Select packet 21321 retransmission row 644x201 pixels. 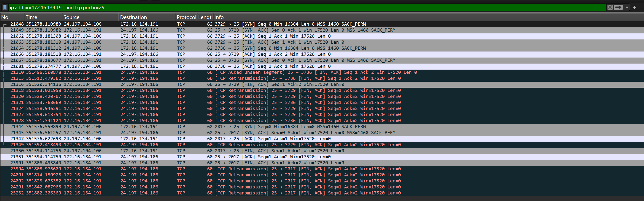[322, 103]
